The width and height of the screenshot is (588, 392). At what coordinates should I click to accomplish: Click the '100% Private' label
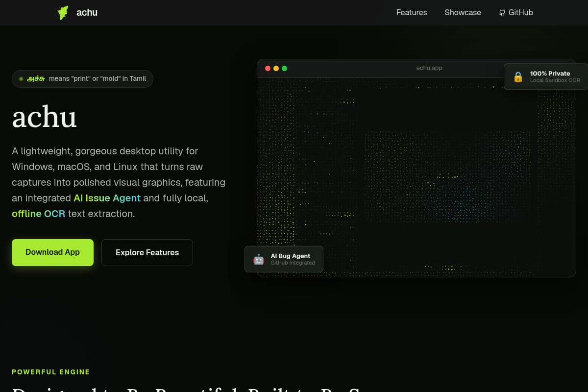(x=550, y=73)
